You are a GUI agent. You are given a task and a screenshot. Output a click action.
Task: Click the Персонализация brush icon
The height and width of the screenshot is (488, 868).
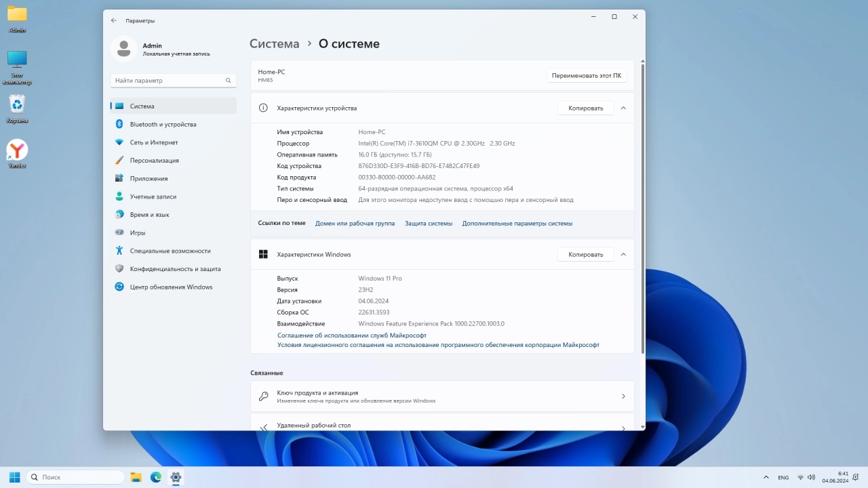tap(119, 161)
